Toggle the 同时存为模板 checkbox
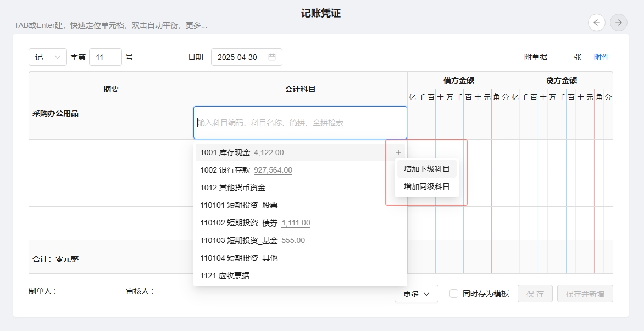Image resolution: width=644 pixels, height=331 pixels. coord(454,294)
